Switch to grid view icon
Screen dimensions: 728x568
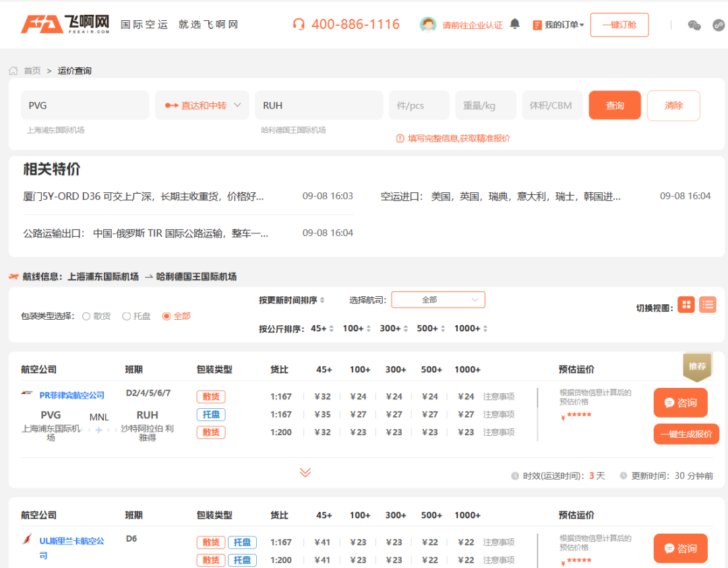[x=686, y=305]
